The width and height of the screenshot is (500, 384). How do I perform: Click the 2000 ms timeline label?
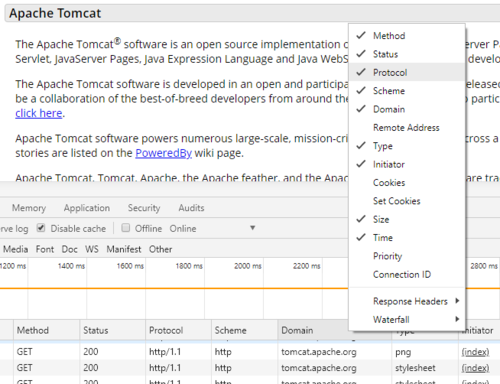tap(248, 266)
